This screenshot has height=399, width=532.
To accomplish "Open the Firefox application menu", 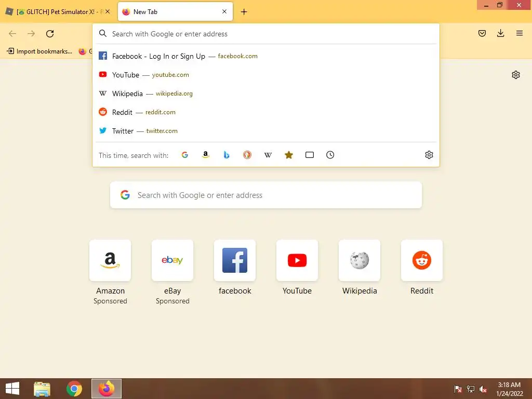I will point(519,33).
